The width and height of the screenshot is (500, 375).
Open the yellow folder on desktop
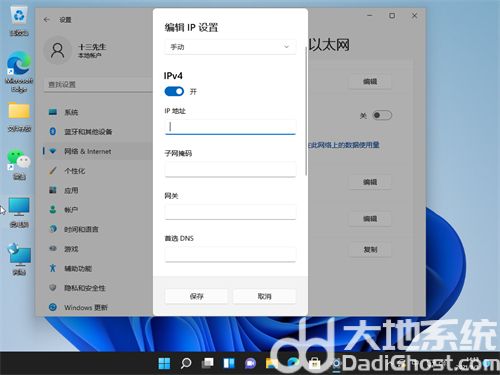point(19,117)
